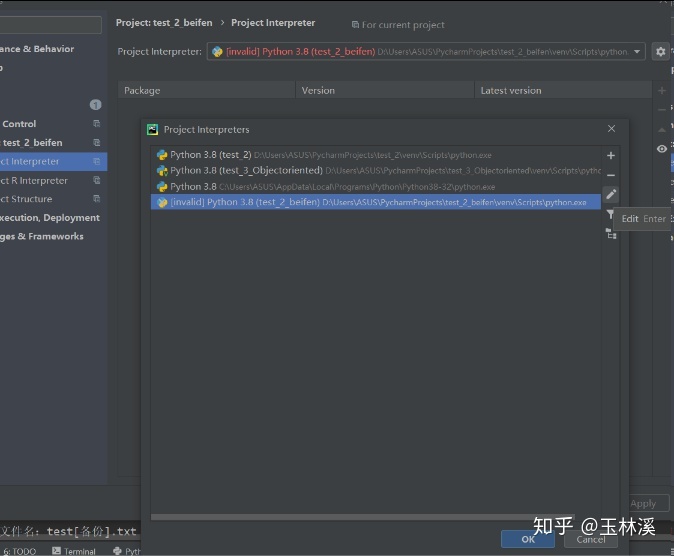This screenshot has width=674, height=556.
Task: Sort by the Package column header
Action: (207, 90)
